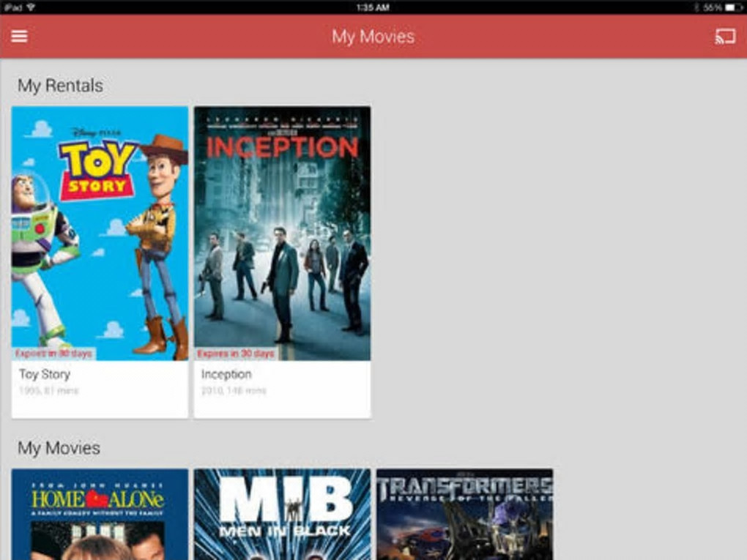The width and height of the screenshot is (747, 560).
Task: Click the My Movies header title
Action: [373, 37]
